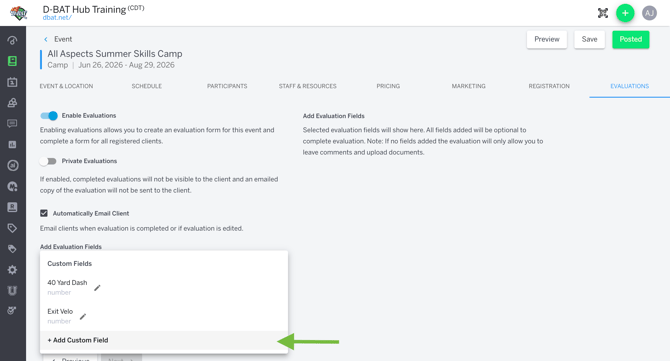Open the clients sidebar icon
The height and width of the screenshot is (361, 670).
click(12, 103)
